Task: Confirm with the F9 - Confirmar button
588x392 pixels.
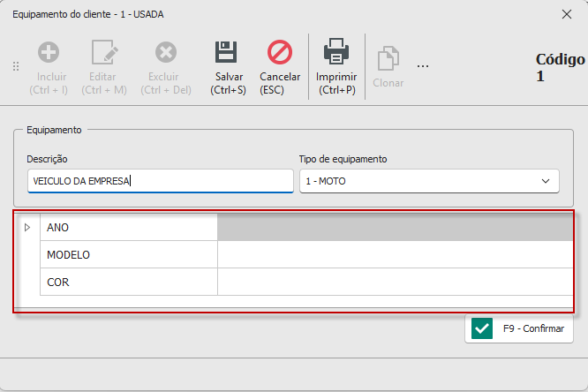Action: tap(519, 328)
